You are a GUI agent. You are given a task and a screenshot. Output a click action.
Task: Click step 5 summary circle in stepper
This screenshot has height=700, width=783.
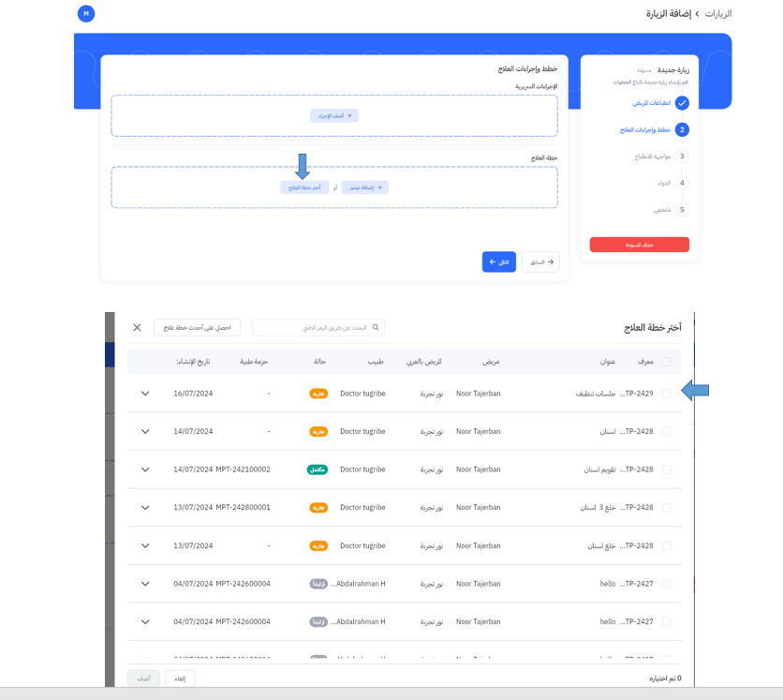click(682, 210)
